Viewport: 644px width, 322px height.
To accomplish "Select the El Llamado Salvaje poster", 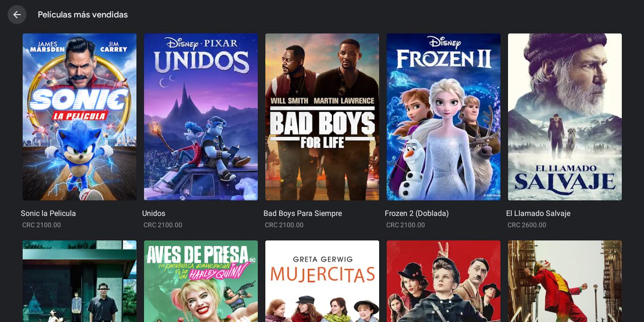I will (565, 117).
